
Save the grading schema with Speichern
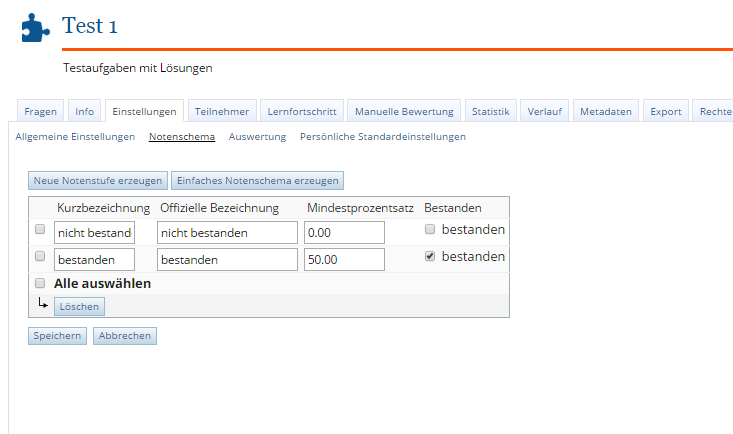tap(57, 336)
